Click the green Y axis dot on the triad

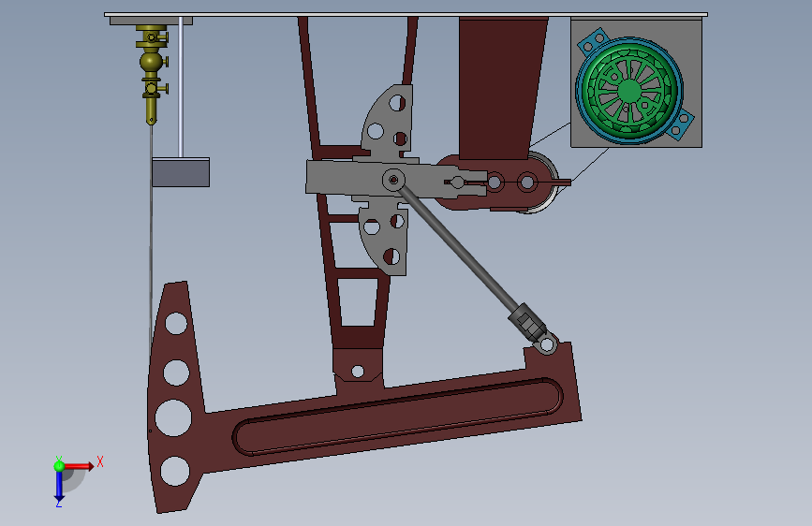59,466
